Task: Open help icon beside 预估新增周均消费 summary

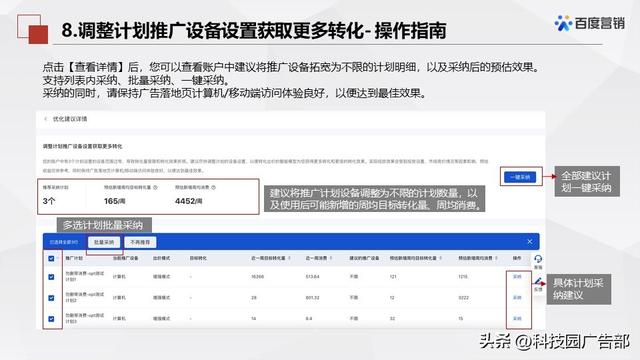Action: [x=213, y=187]
